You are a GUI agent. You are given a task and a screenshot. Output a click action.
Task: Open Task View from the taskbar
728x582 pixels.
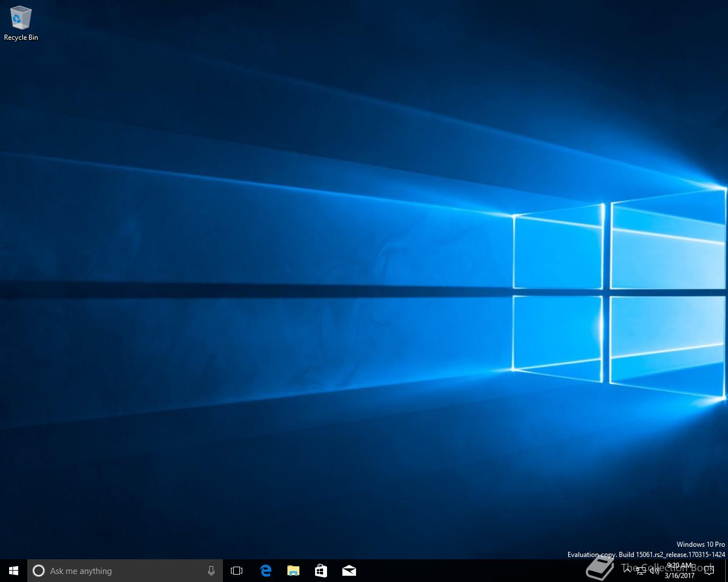[x=237, y=571]
